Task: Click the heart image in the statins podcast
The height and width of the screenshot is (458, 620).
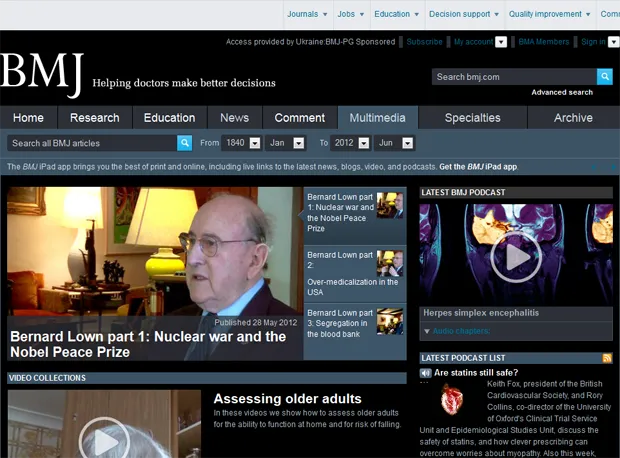Action: 452,399
